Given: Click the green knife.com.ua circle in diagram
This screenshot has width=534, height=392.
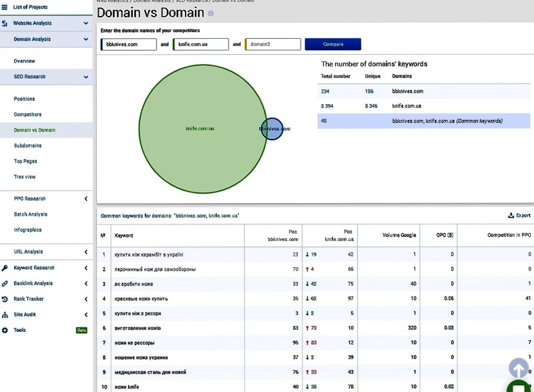Looking at the screenshot, I should click(x=203, y=129).
